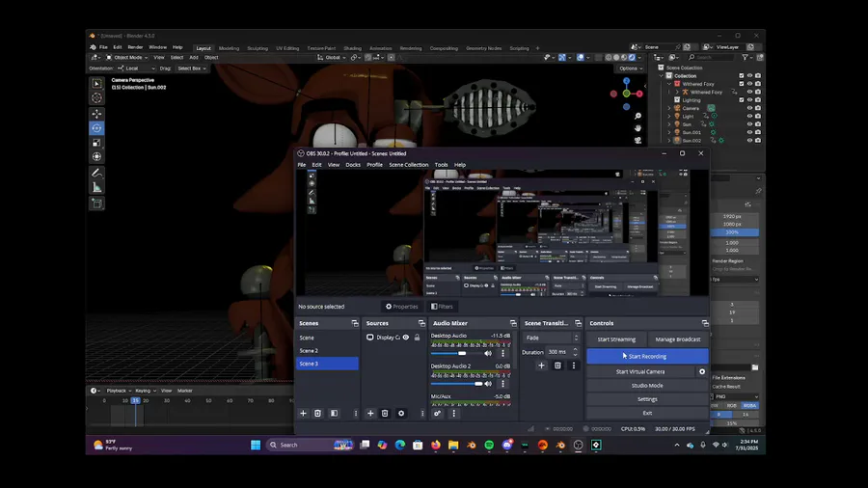The width and height of the screenshot is (868, 488).
Task: Add a new source in OBS Sources panel
Action: pos(370,414)
